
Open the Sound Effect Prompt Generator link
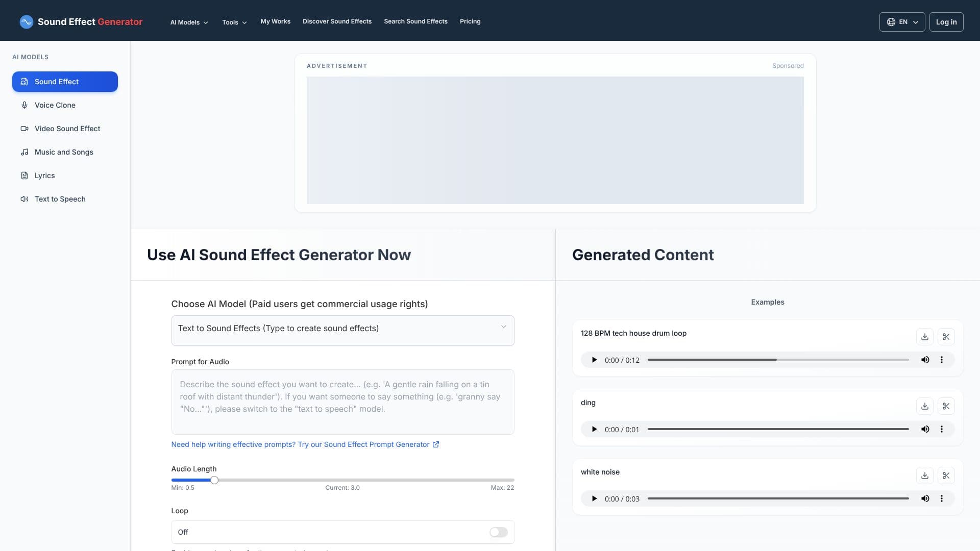(305, 444)
